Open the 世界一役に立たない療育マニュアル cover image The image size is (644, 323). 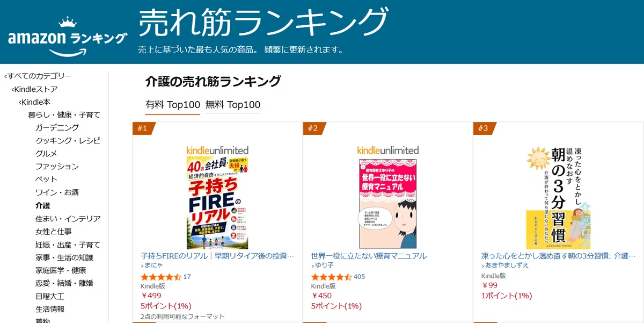[x=387, y=203]
